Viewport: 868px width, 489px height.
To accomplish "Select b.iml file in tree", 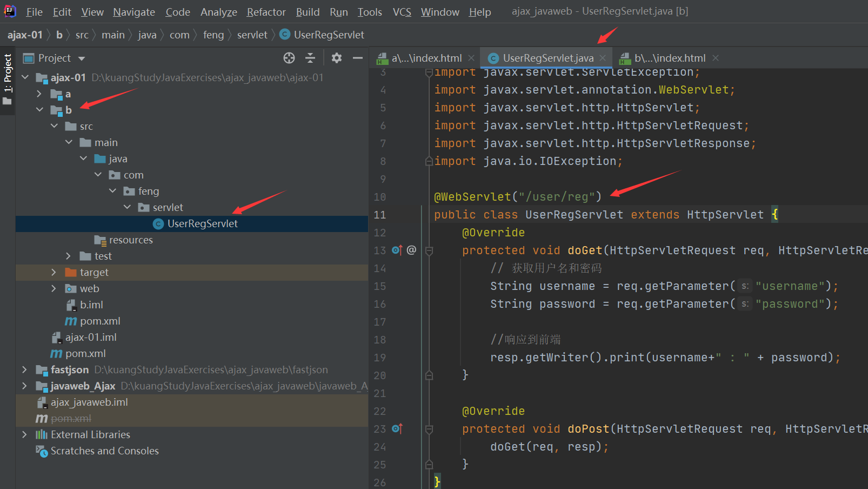I will (84, 305).
